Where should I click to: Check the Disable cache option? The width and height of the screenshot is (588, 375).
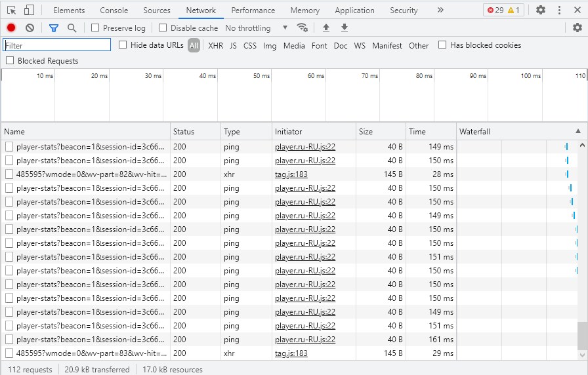click(163, 28)
